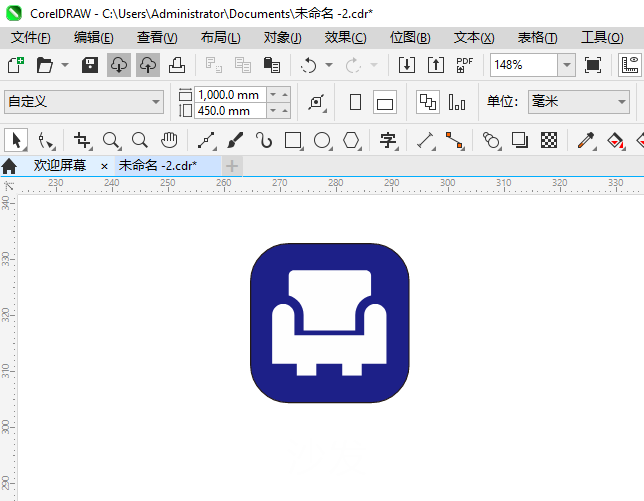Toggle the All pages layout icon
644x501 pixels.
(x=428, y=102)
